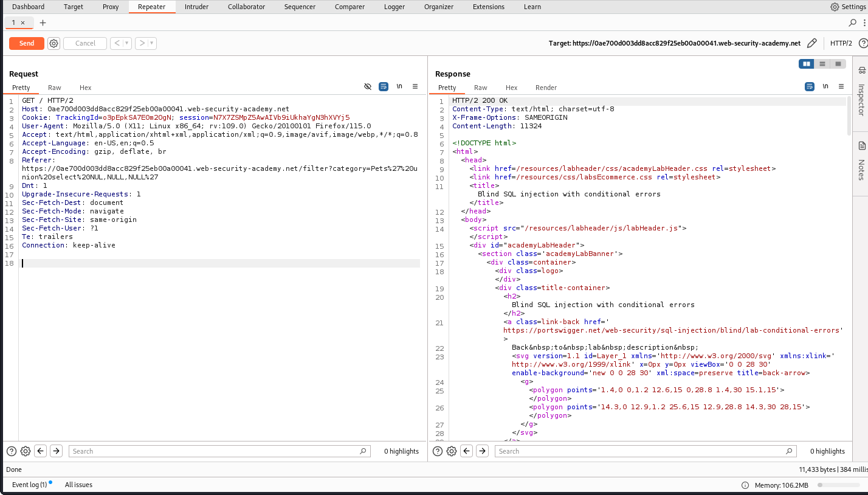Show Response in Hex view
868x495 pixels.
tap(512, 88)
